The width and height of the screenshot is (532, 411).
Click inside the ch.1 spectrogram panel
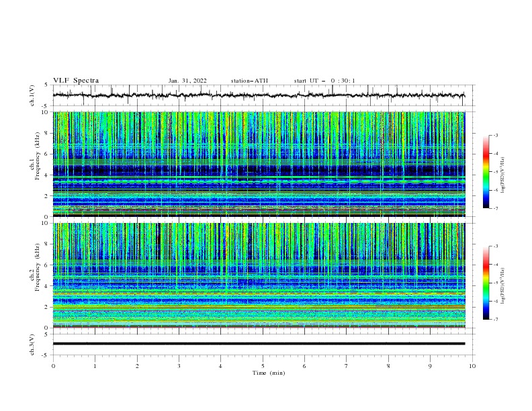tap(259, 164)
